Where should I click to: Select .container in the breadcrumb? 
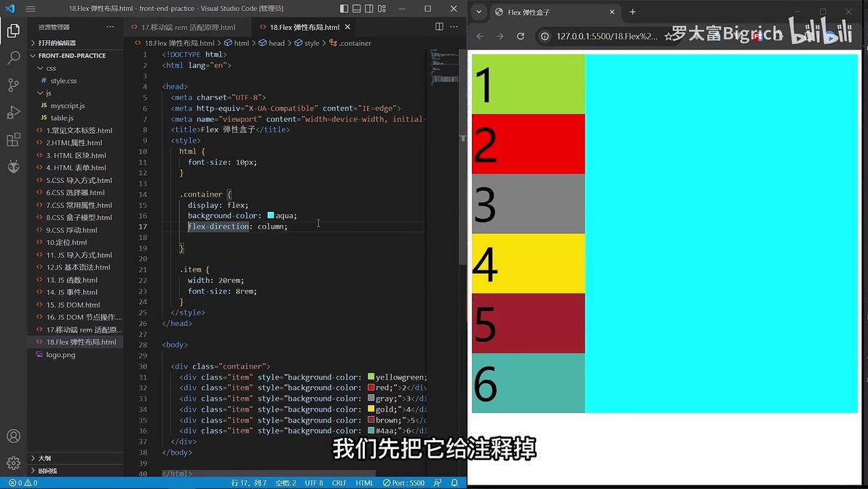click(350, 43)
